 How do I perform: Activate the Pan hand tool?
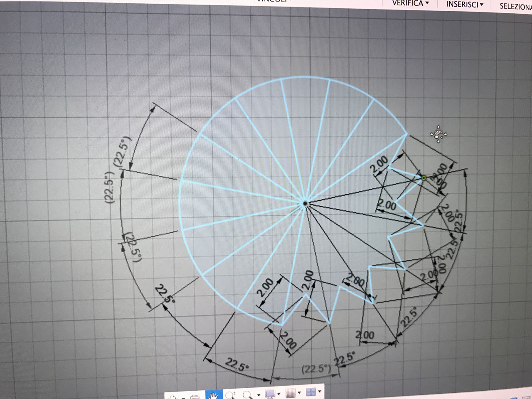click(214, 395)
